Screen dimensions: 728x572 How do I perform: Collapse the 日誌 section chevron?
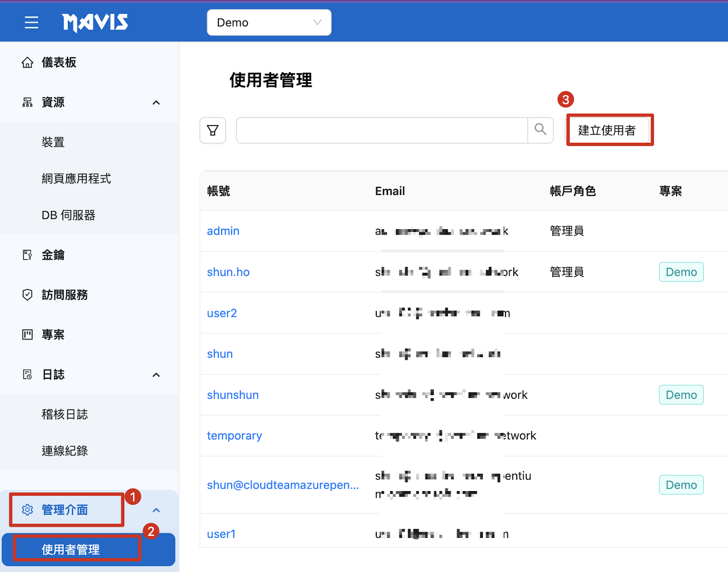156,375
